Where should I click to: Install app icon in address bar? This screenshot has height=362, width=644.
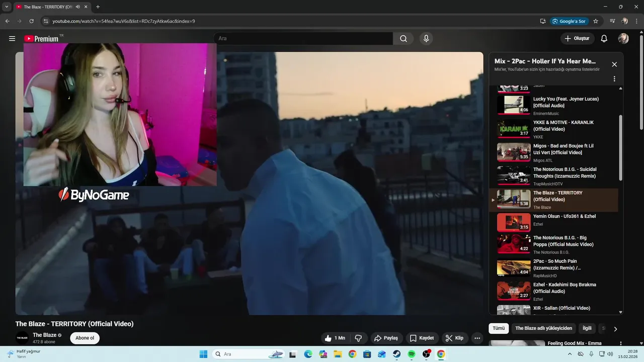click(543, 21)
